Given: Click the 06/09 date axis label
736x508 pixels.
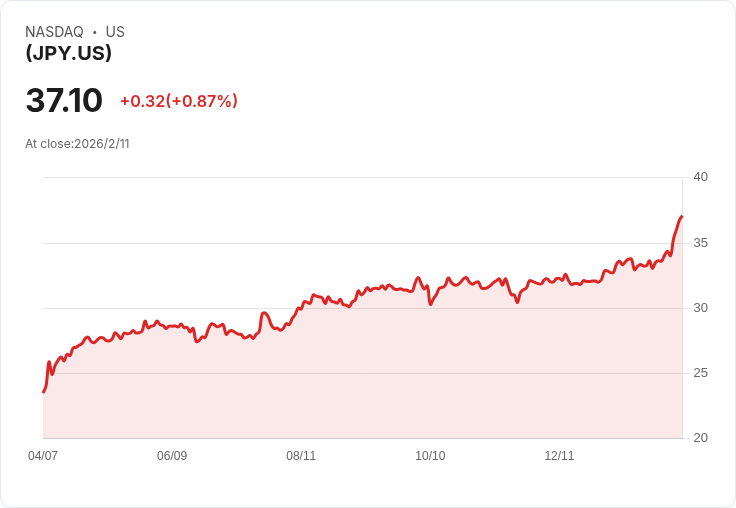Looking at the screenshot, I should coord(172,455).
